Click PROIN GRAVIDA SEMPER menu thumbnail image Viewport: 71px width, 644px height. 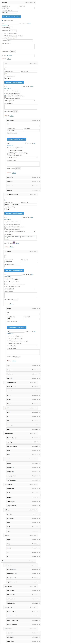coord(14,242)
